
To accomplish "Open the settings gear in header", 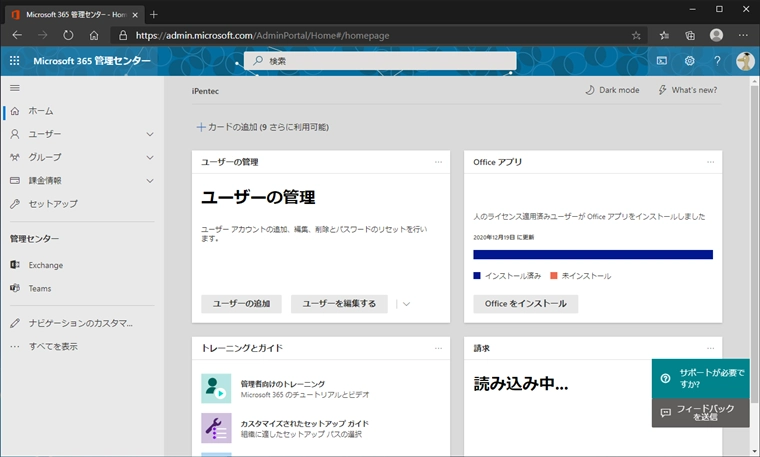I will tap(689, 61).
